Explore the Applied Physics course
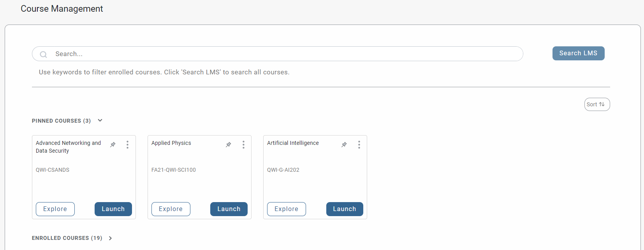644x250 pixels. click(x=171, y=209)
